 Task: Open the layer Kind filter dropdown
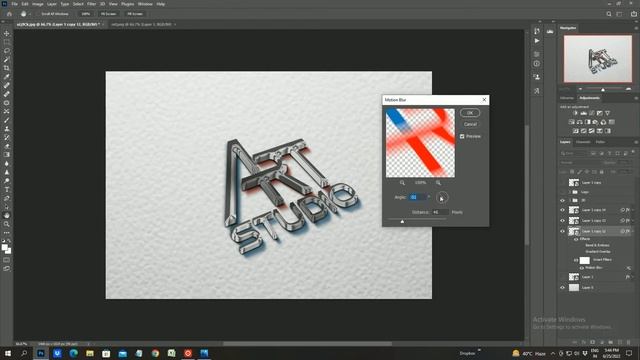[x=573, y=153]
